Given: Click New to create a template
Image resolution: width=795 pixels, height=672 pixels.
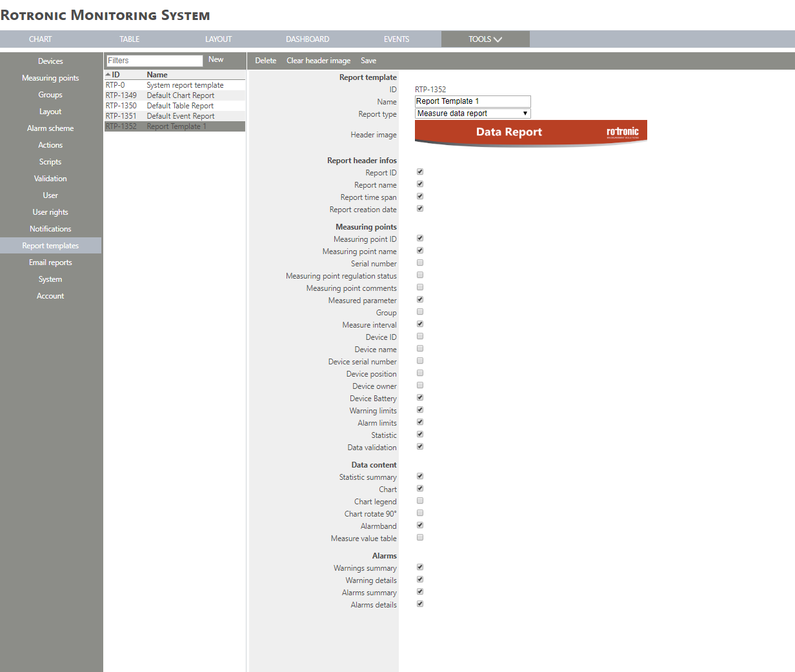Looking at the screenshot, I should [216, 59].
